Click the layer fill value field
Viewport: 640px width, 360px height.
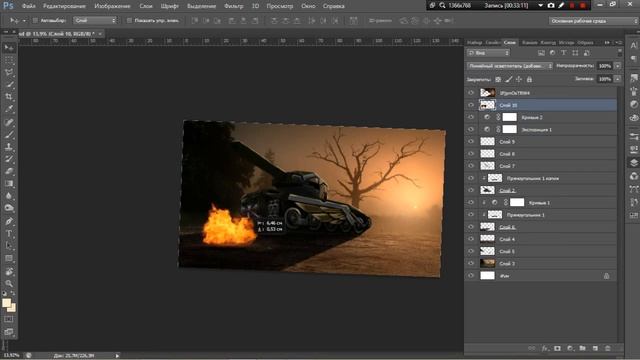605,79
